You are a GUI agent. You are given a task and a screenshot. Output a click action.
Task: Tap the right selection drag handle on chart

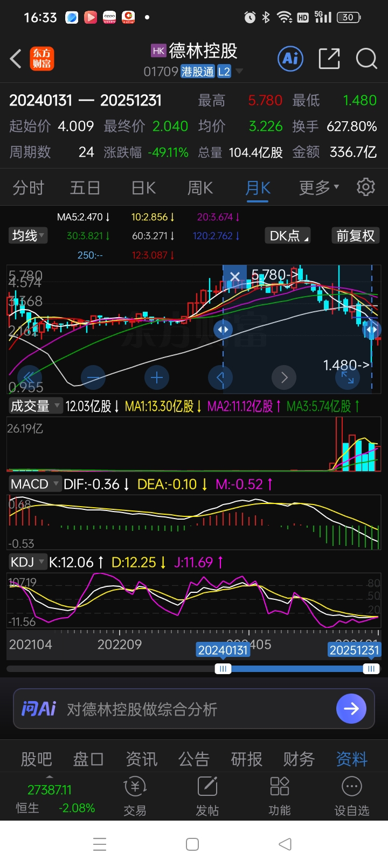tap(371, 330)
